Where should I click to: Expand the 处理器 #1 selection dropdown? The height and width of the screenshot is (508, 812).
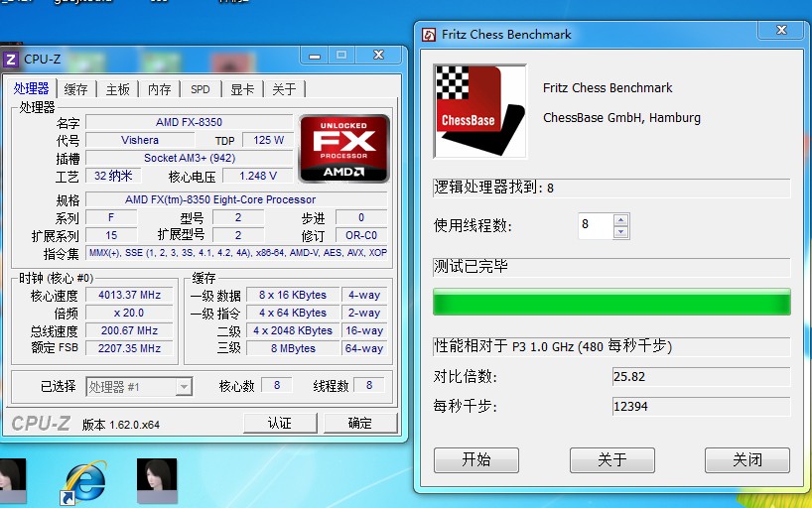[184, 387]
